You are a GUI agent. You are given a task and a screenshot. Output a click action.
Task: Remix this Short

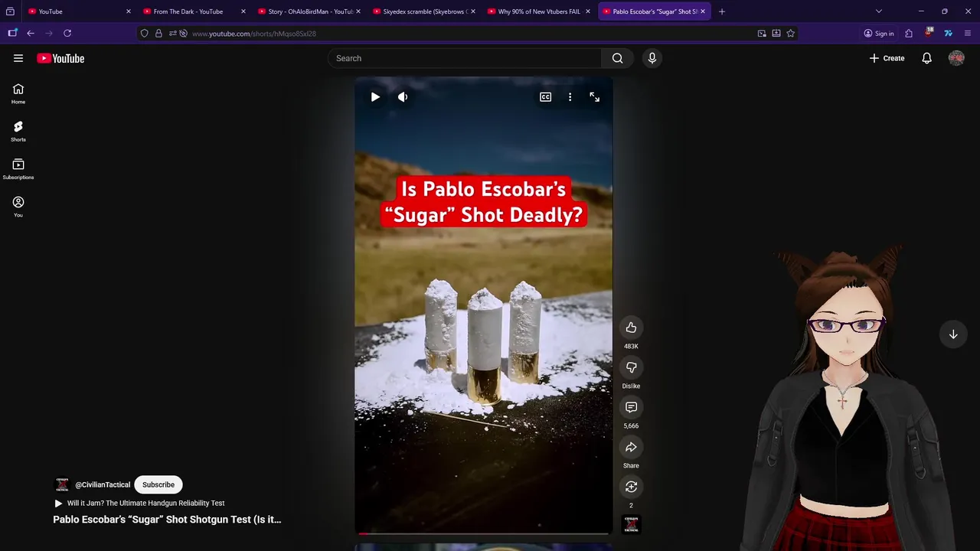click(x=631, y=487)
